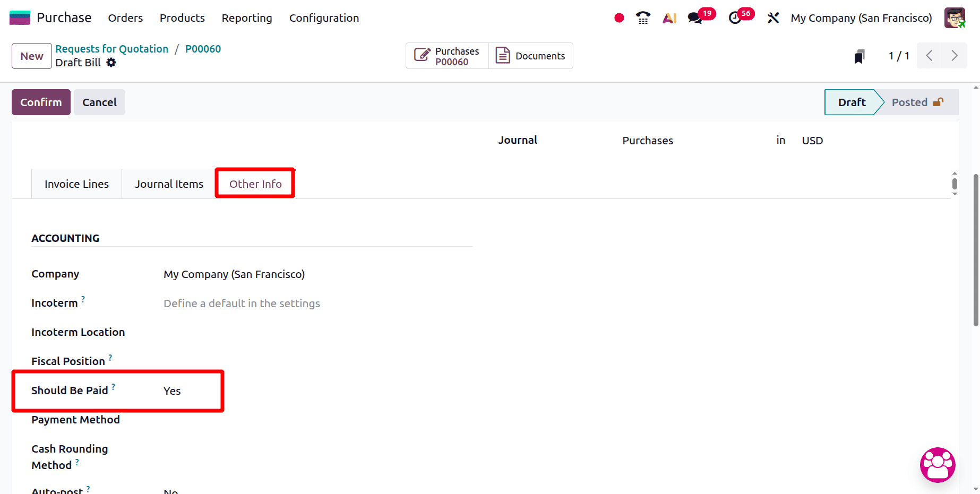Open the developer tools wrench menu
The width and height of the screenshot is (980, 494).
pos(773,18)
